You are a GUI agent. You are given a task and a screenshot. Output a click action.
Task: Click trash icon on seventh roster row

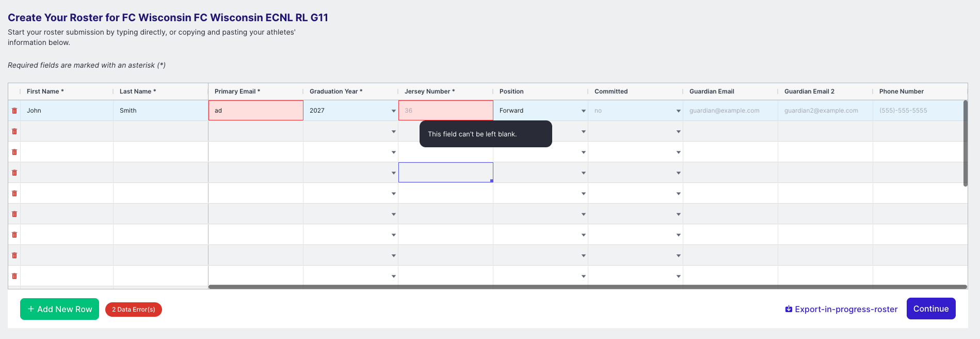[x=14, y=235]
